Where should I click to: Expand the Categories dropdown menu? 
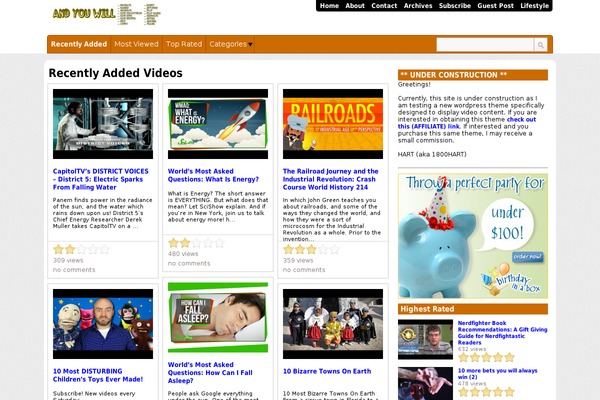(x=230, y=44)
